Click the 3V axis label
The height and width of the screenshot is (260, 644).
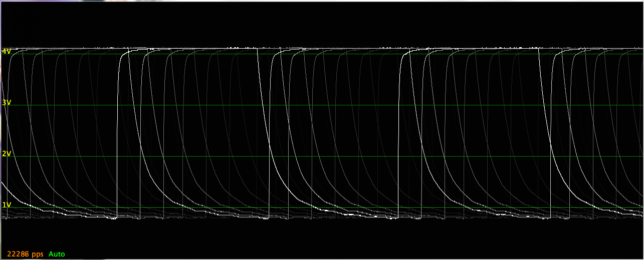click(7, 102)
